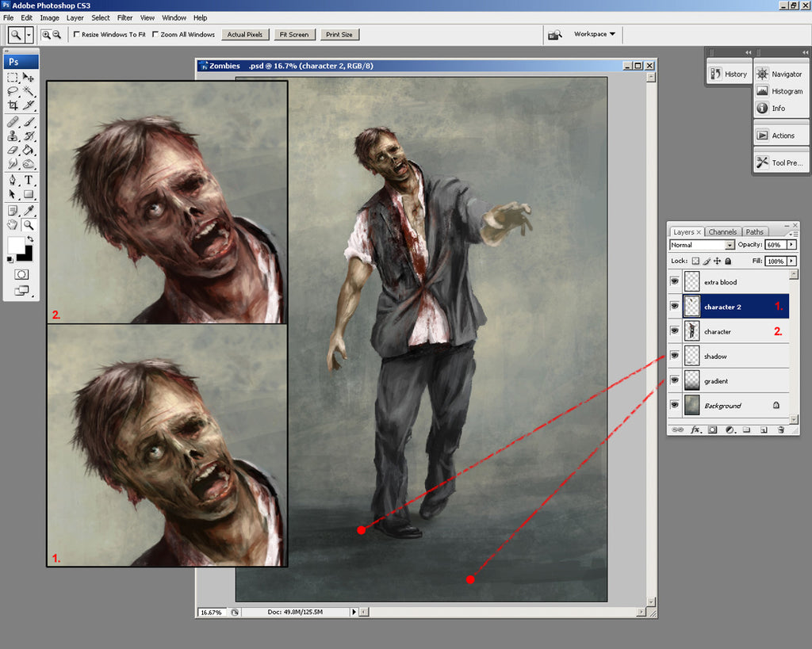Select the Lasso tool
Image resolution: width=812 pixels, height=649 pixels.
tap(12, 91)
